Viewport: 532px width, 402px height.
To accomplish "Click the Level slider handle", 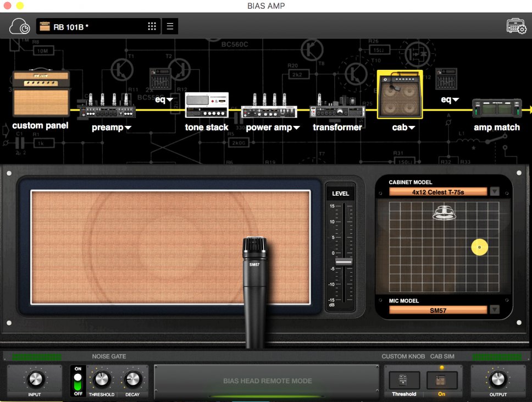I will 344,262.
